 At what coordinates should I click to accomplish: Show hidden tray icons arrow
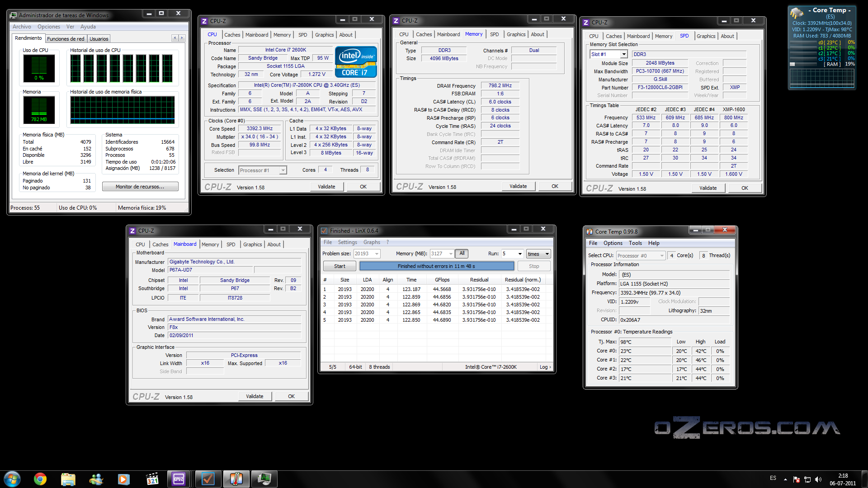[x=785, y=479]
